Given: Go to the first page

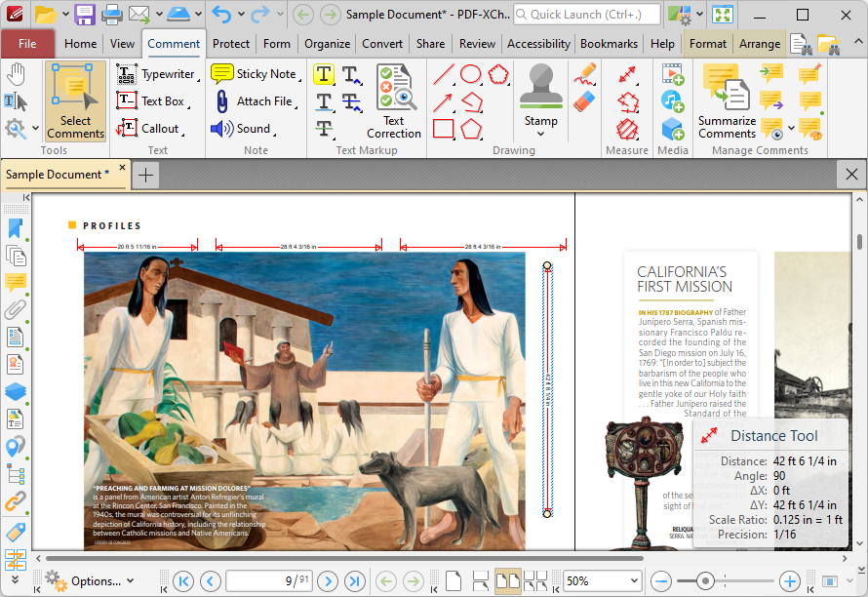Looking at the screenshot, I should pos(183,581).
